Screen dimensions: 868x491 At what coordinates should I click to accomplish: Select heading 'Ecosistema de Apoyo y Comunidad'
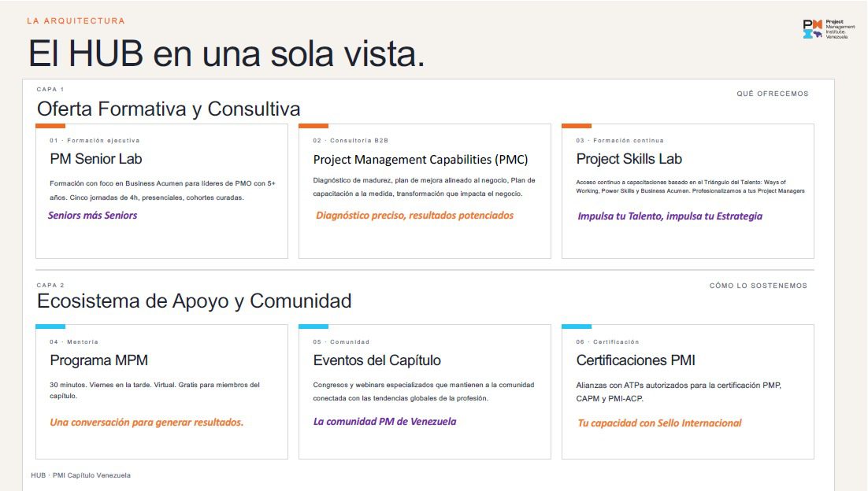point(194,301)
